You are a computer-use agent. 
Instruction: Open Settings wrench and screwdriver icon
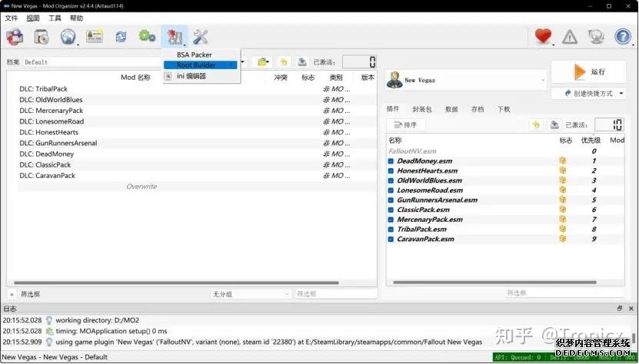(x=201, y=36)
